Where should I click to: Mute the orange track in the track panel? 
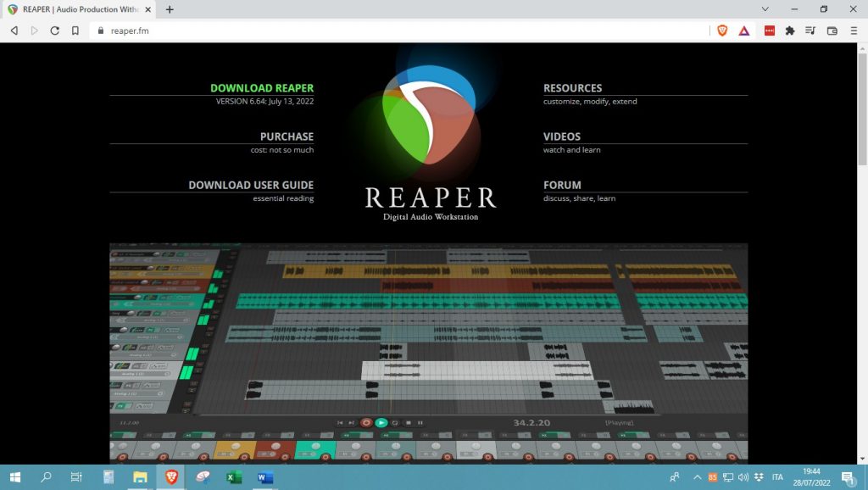coord(175,269)
